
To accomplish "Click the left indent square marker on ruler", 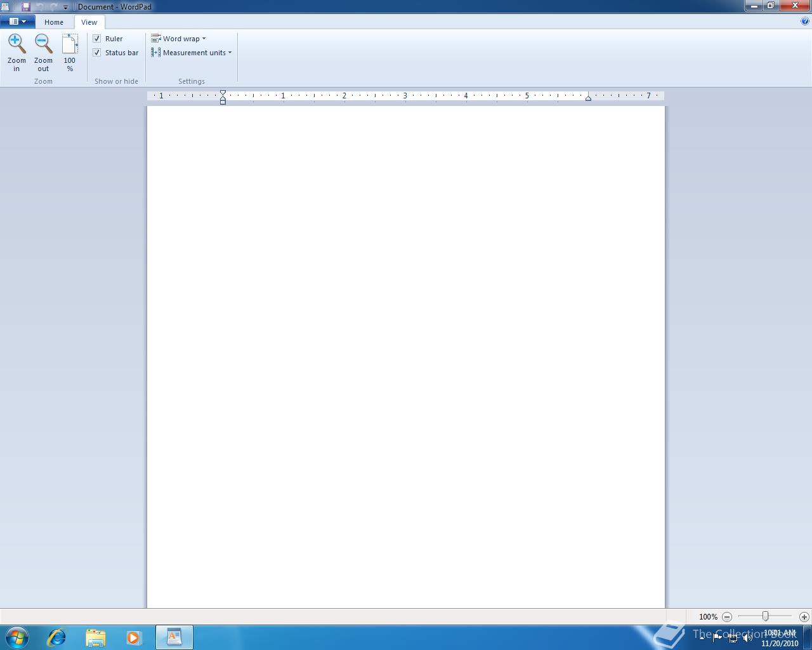I will pyautogui.click(x=223, y=102).
